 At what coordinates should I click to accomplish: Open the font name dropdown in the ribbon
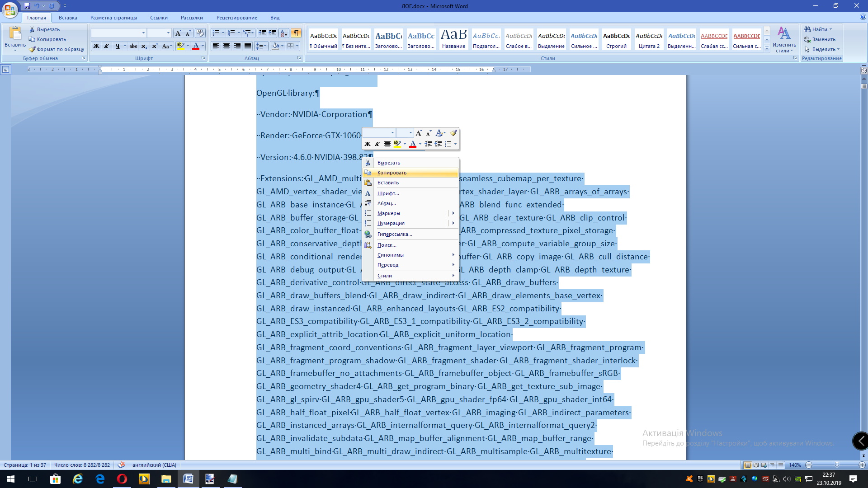pyautogui.click(x=143, y=33)
